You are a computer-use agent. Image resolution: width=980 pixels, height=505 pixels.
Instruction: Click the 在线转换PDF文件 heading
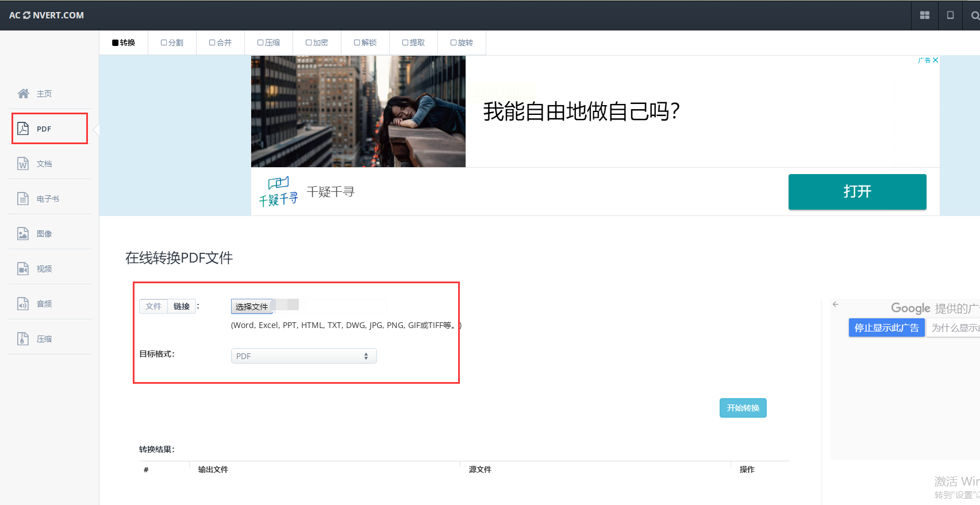point(179,258)
